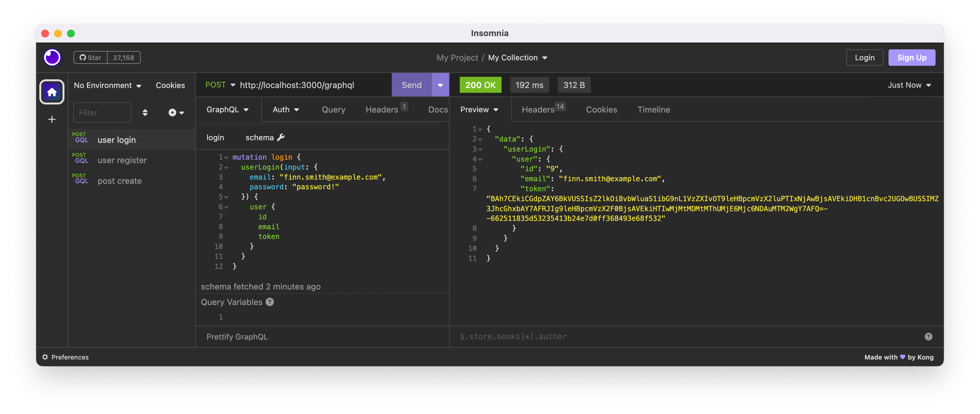The width and height of the screenshot is (980, 414).
Task: Click the "id": "9" response line
Action: (541, 169)
